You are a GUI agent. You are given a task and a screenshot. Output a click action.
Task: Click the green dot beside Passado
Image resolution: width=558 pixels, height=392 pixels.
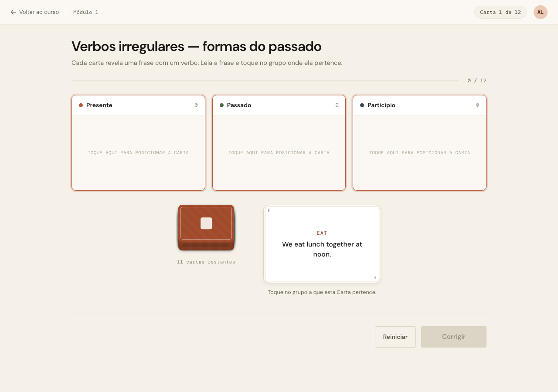[x=221, y=105]
